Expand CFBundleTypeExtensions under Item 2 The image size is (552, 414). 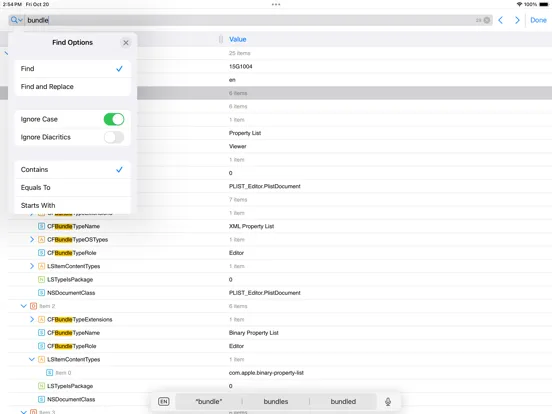click(32, 320)
